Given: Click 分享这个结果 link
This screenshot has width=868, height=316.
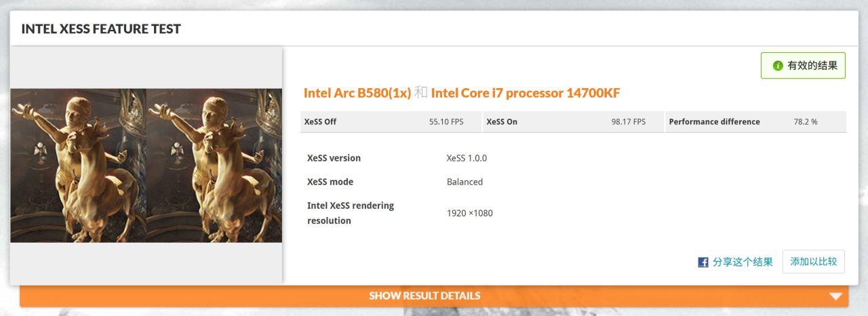Looking at the screenshot, I should [x=743, y=262].
